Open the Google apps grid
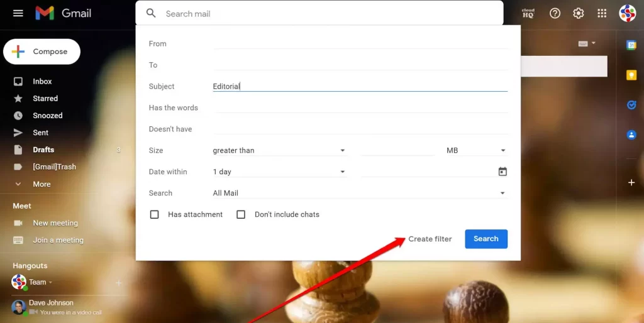 pyautogui.click(x=602, y=14)
